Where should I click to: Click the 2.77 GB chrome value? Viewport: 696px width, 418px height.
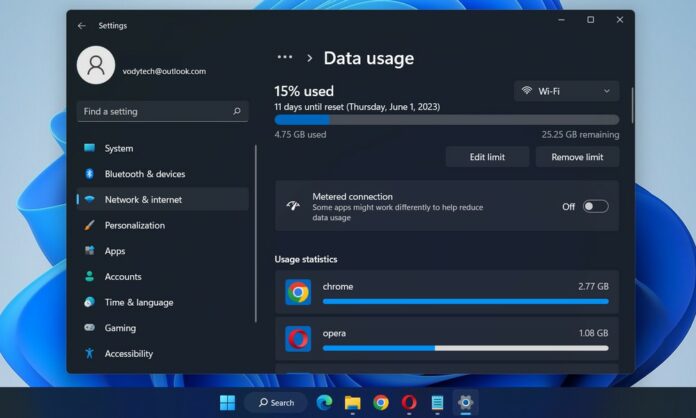click(x=593, y=286)
